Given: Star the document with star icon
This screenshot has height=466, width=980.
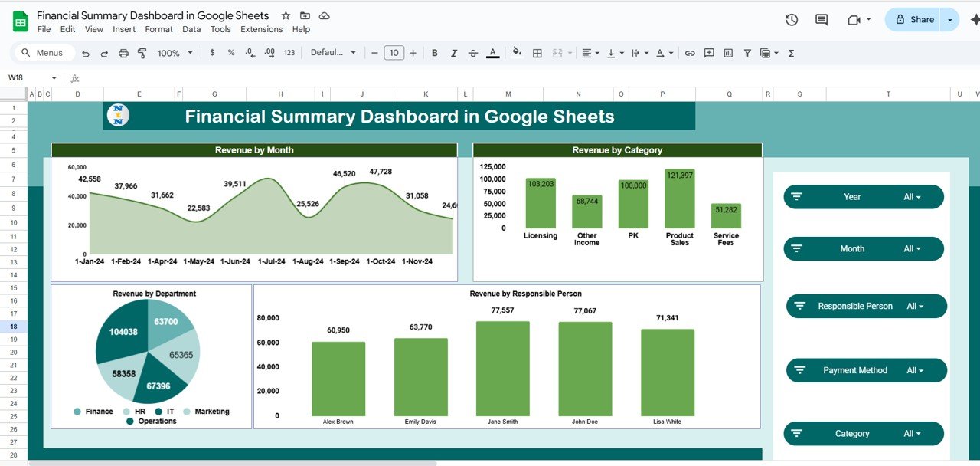Looking at the screenshot, I should pyautogui.click(x=286, y=15).
